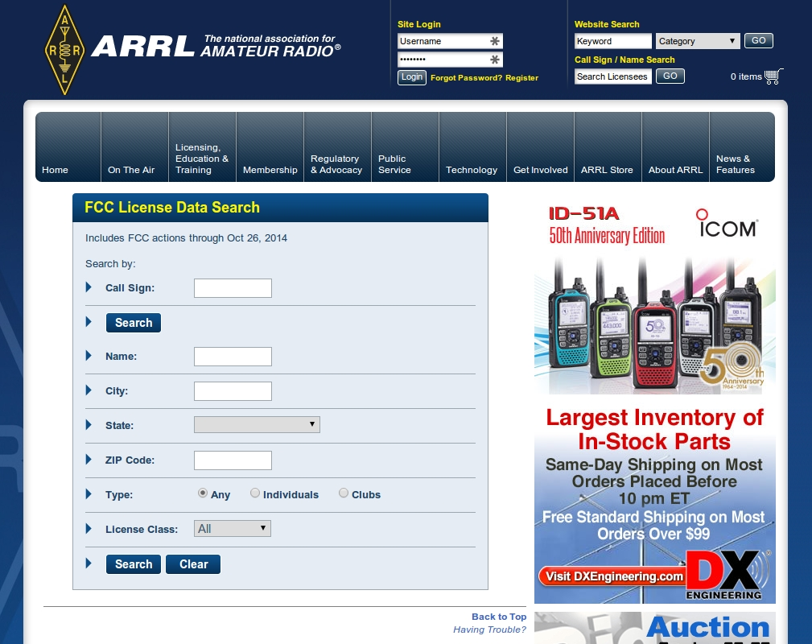812x644 pixels.
Task: Focus the City input field
Action: point(233,391)
